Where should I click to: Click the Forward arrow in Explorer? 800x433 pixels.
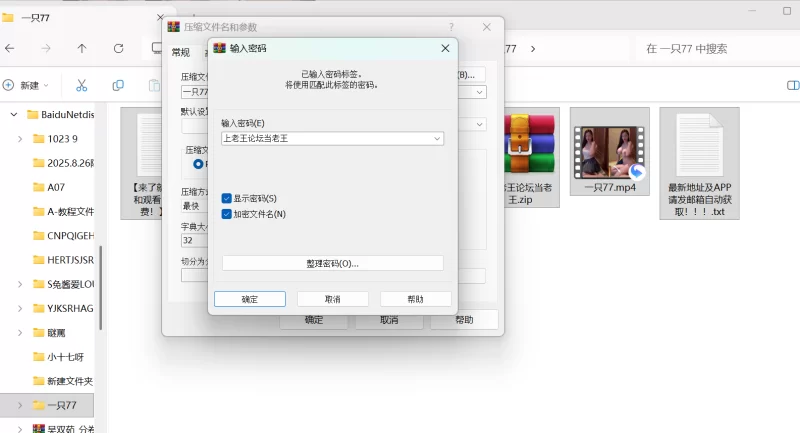pos(45,48)
